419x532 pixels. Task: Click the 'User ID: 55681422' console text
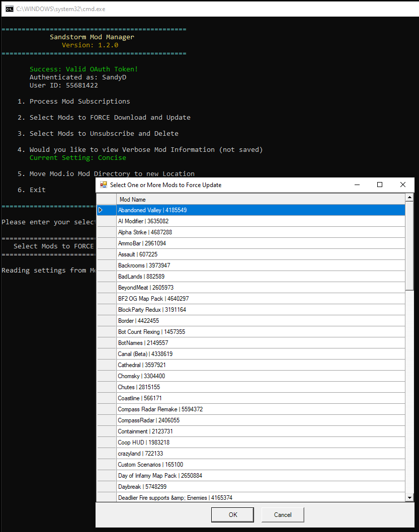tap(64, 85)
